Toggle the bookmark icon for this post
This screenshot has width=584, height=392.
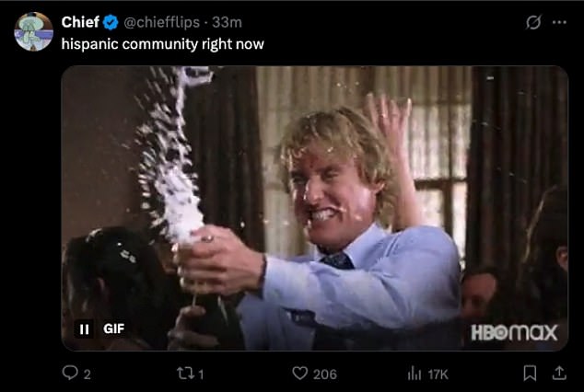coord(530,373)
